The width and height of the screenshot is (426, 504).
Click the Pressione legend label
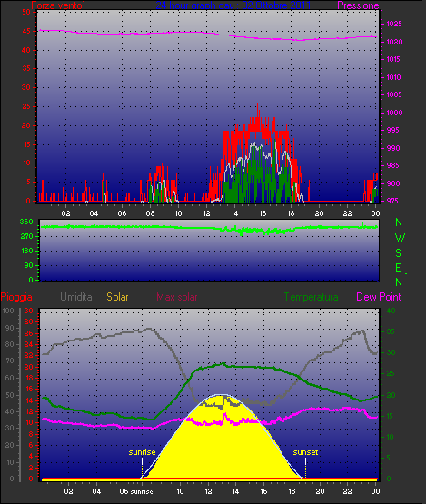358,5
